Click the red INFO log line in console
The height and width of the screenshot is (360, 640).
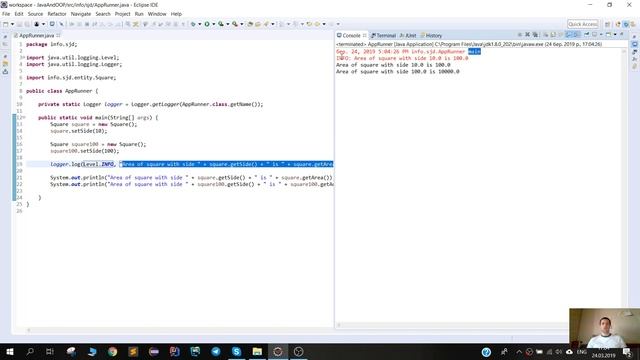tap(402, 58)
